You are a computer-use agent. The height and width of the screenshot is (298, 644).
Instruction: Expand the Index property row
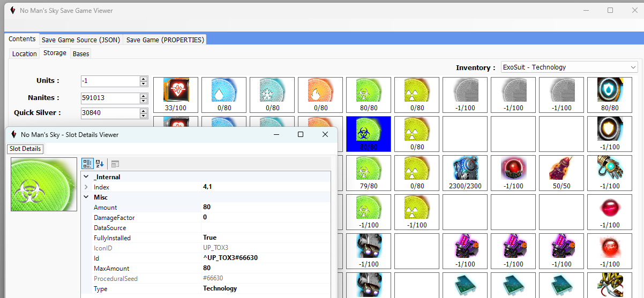(x=87, y=187)
